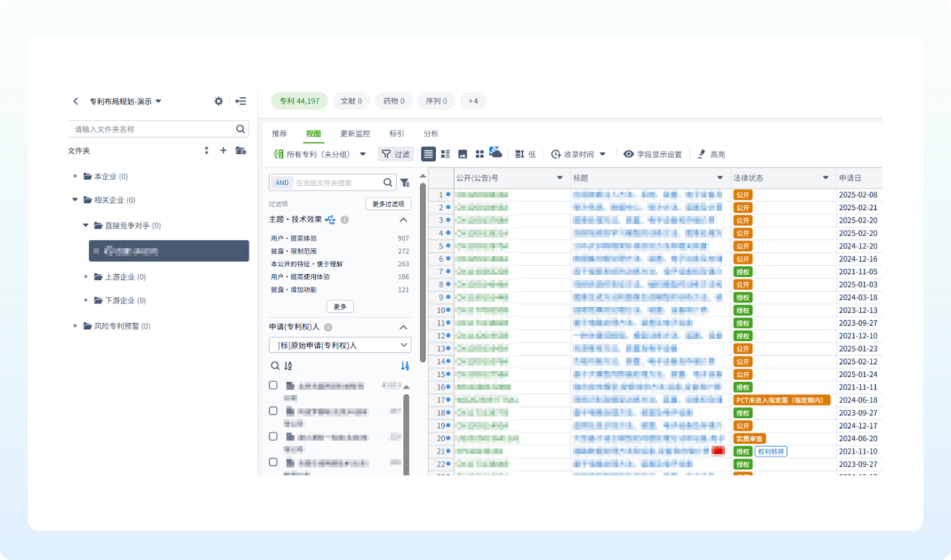Image resolution: width=951 pixels, height=560 pixels.
Task: Collapse the left folder sidebar panel
Action: coord(241,101)
